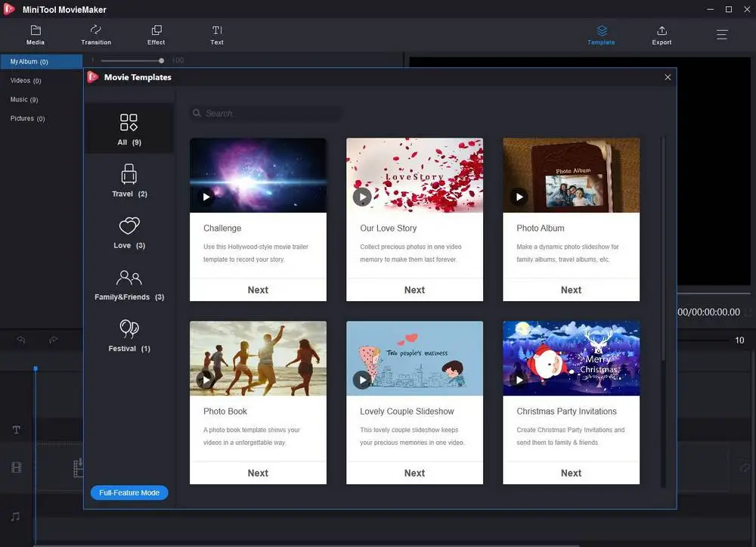
Task: Click the text track T icon
Action: tap(17, 429)
